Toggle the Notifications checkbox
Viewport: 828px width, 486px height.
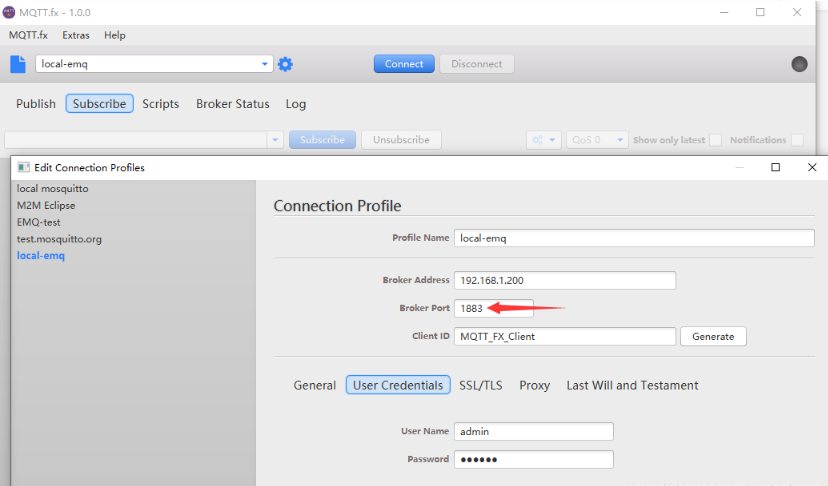[797, 140]
